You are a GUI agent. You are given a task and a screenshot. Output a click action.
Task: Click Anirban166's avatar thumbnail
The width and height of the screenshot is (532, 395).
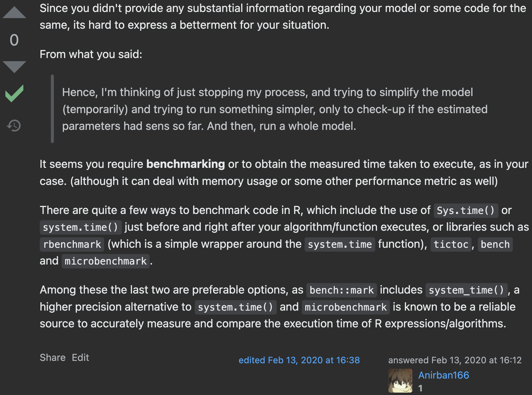point(400,380)
